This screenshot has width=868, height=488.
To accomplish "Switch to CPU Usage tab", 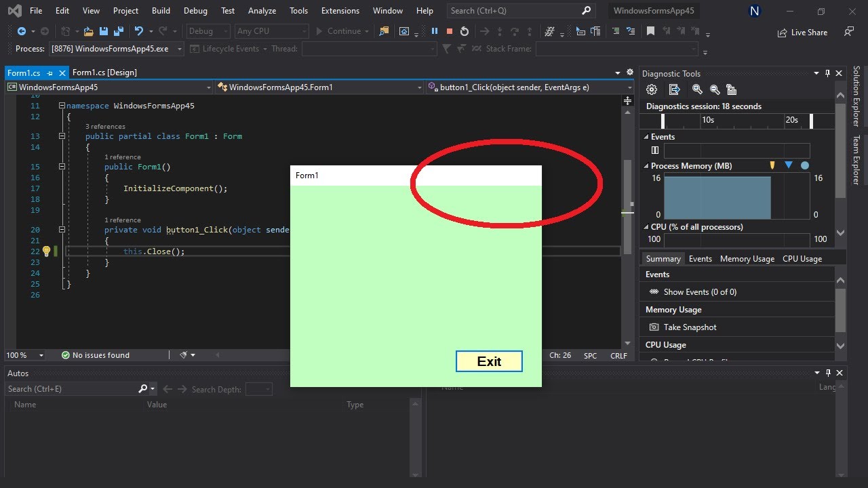I will point(802,259).
